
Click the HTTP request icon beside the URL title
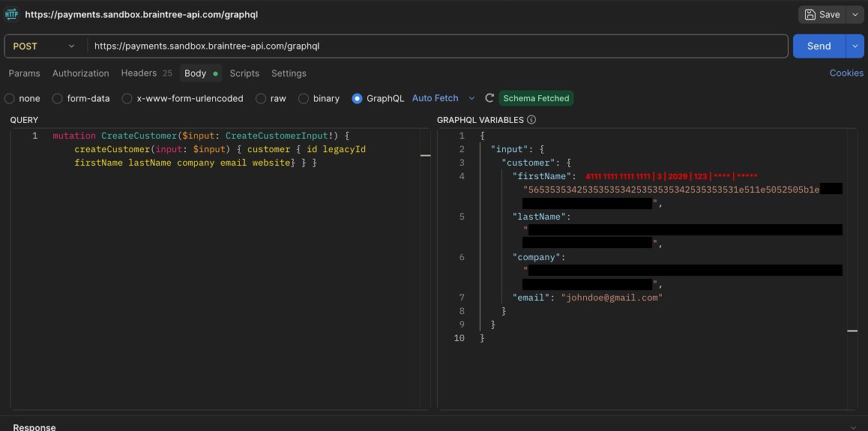(x=12, y=14)
